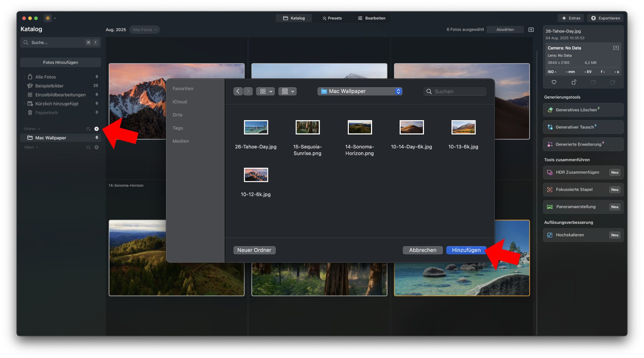The width and height of the screenshot is (644, 358).
Task: Select the 15-Sequoia-Sunrise.png file thumbnail
Action: point(307,127)
